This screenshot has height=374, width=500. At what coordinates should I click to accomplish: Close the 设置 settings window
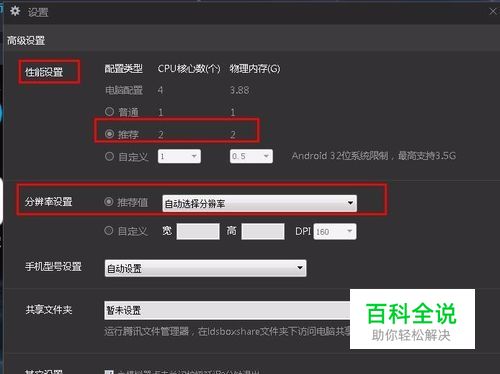(493, 12)
